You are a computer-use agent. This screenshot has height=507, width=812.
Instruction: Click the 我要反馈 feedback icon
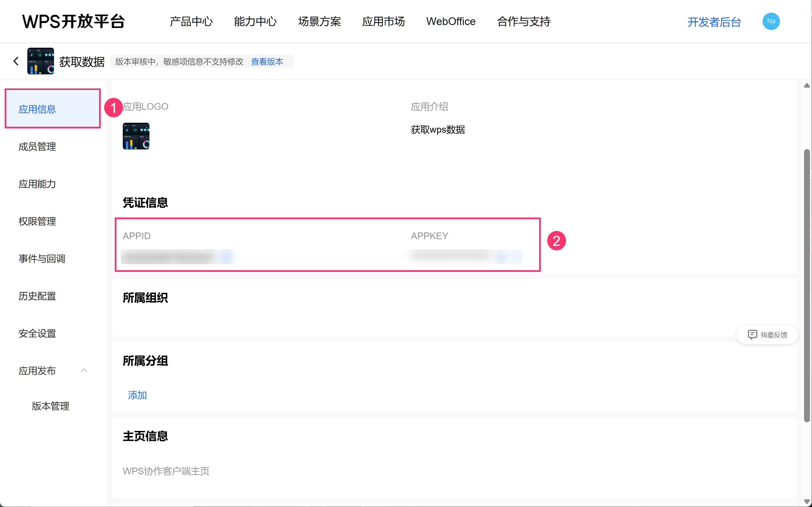click(x=752, y=334)
